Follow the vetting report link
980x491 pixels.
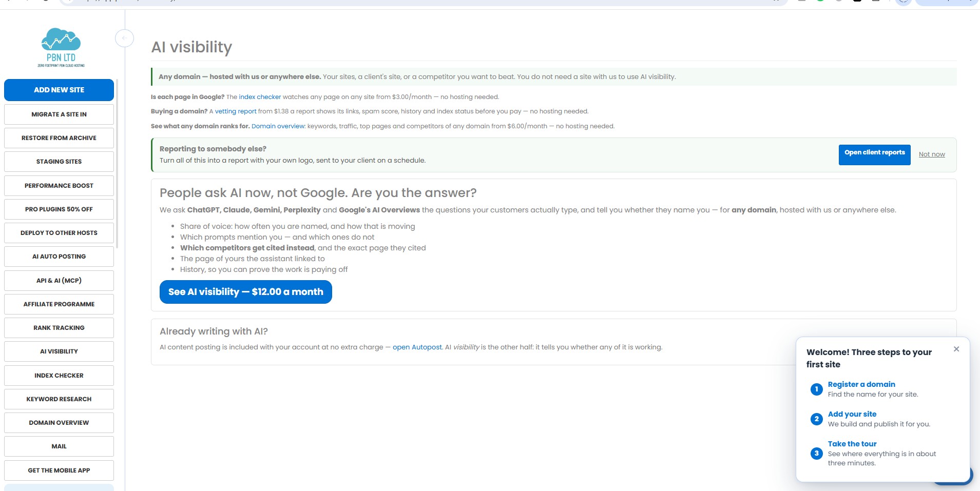pos(236,111)
